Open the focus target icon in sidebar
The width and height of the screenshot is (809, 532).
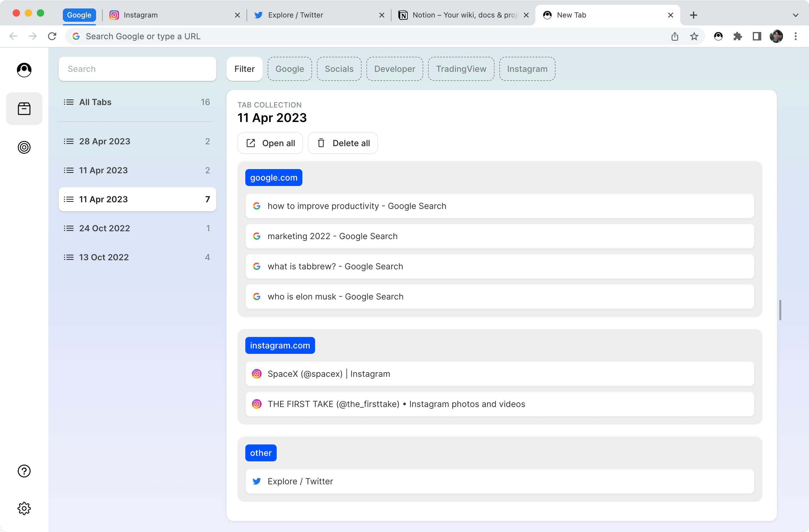click(x=24, y=147)
